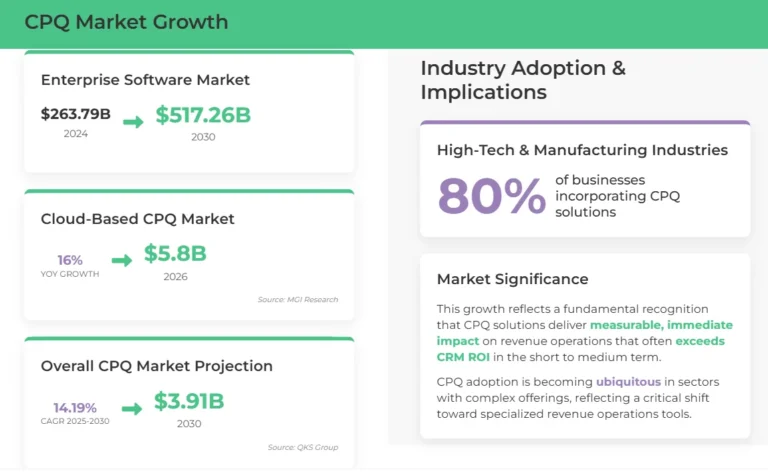Viewport: 768px width, 474px height.
Task: Click the Enterprise Software Market heading
Action: [x=145, y=80]
